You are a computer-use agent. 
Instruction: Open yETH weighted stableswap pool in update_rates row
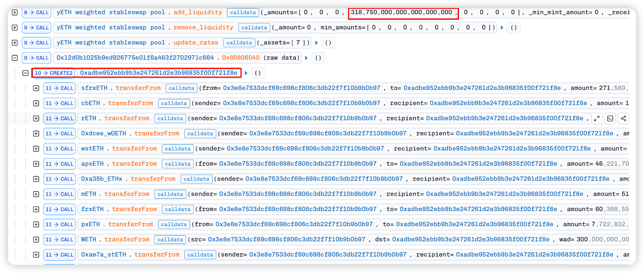tap(111, 43)
